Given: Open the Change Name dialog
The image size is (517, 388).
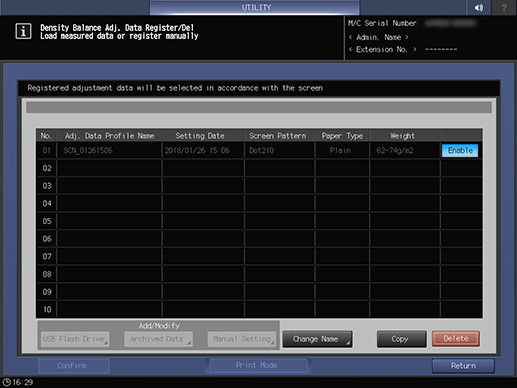Looking at the screenshot, I should tap(317, 339).
